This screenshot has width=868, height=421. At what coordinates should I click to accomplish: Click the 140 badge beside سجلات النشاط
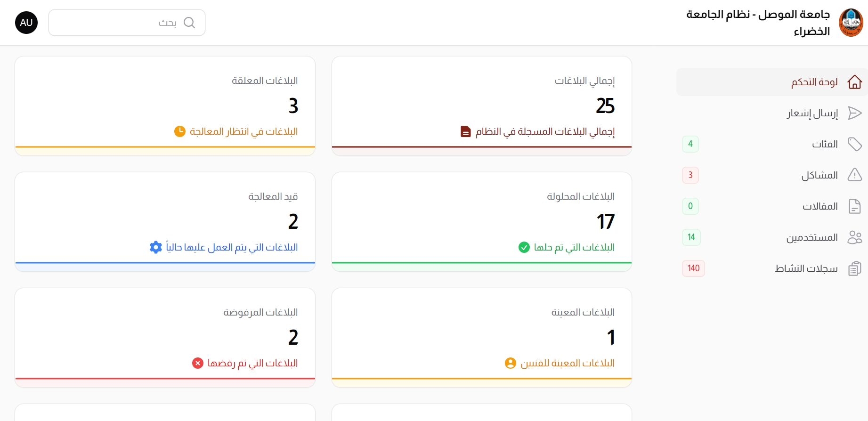(x=693, y=268)
